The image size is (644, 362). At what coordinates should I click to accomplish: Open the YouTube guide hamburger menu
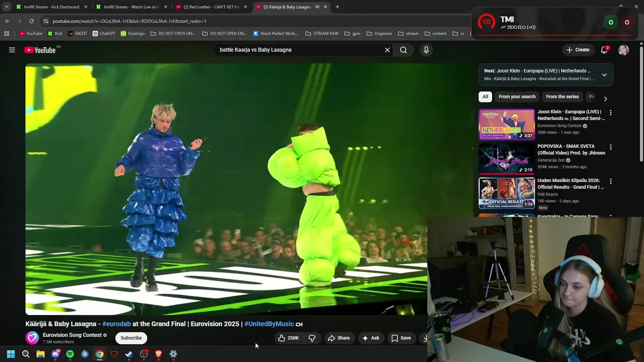[12, 50]
